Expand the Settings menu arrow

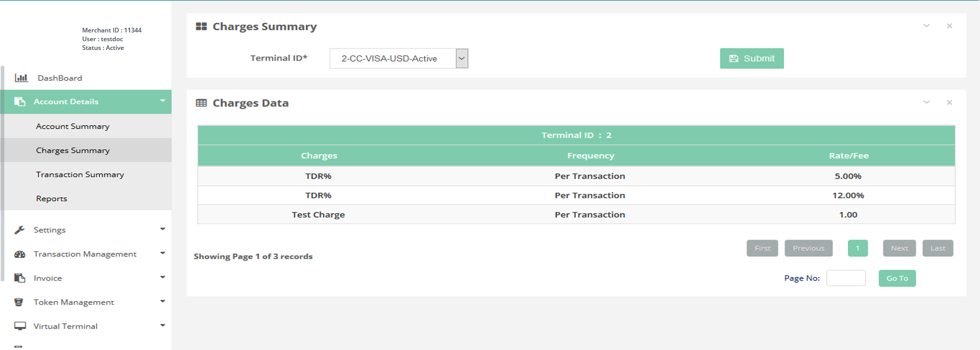(163, 229)
